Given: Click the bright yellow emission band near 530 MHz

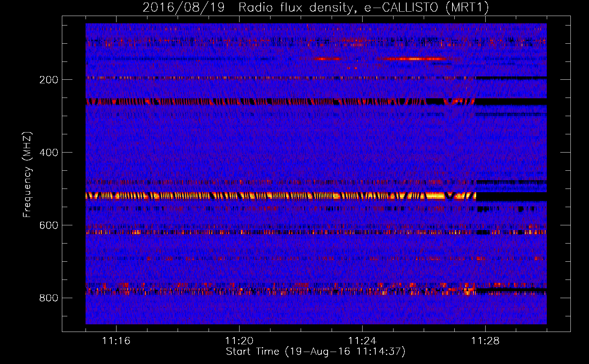Looking at the screenshot, I should click(x=281, y=196).
